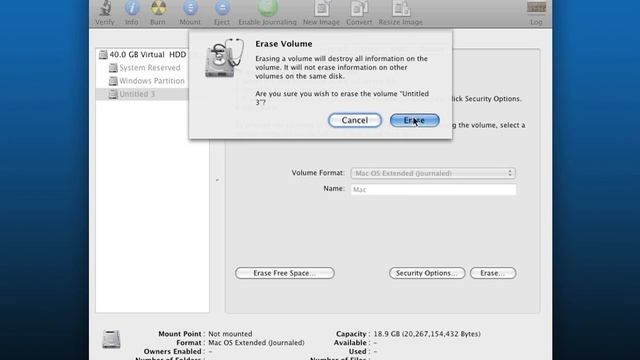
Task: Cancel the Erase Volume dialog
Action: click(355, 120)
